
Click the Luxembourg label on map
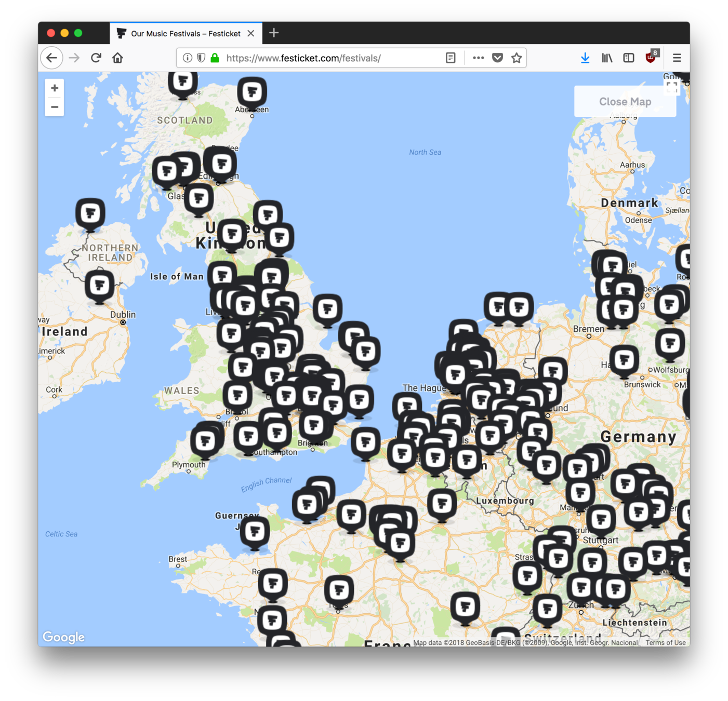[505, 501]
